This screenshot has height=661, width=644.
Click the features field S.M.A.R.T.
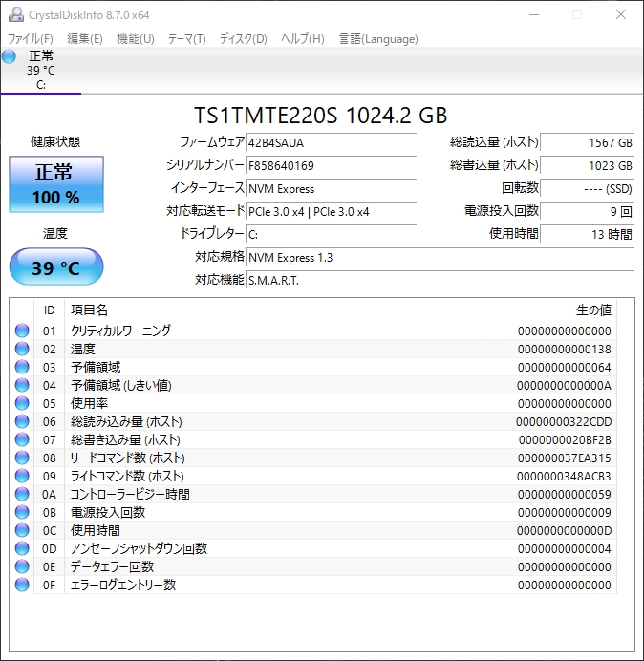pyautogui.click(x=440, y=280)
